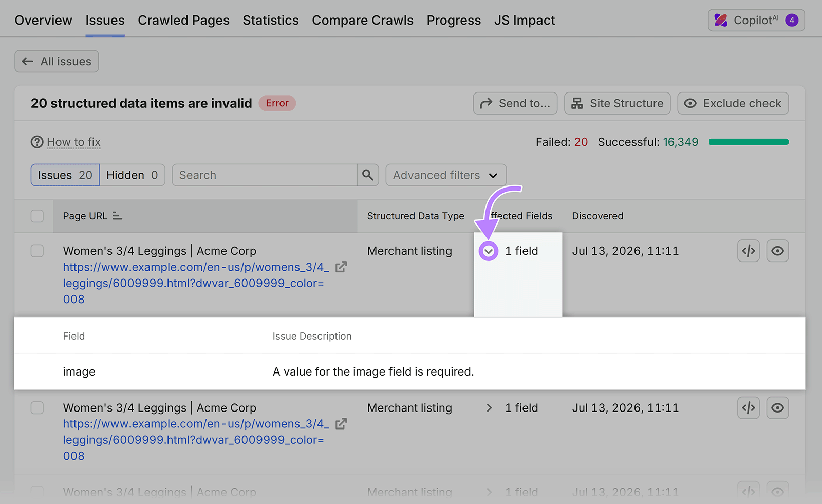Open second row's product URL link
822x504 pixels.
point(196,440)
